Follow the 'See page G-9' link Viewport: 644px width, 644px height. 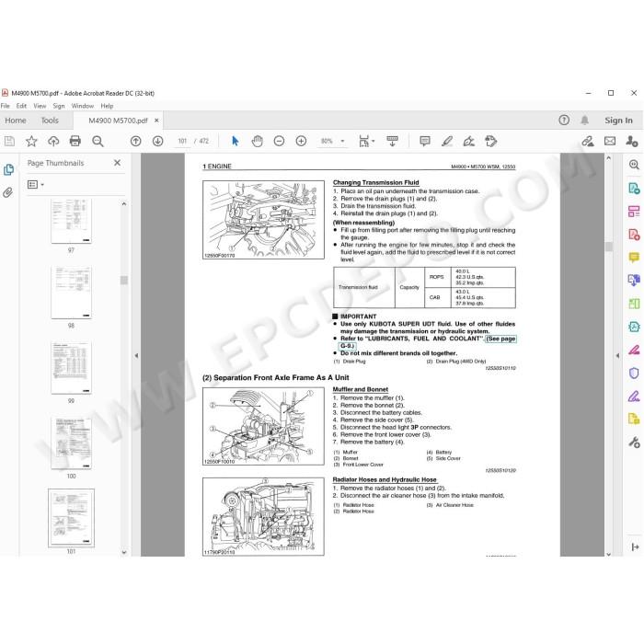tap(501, 339)
